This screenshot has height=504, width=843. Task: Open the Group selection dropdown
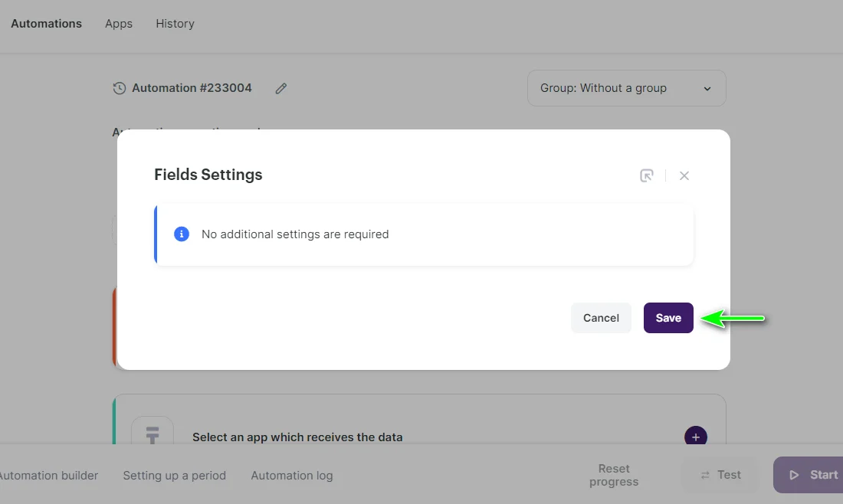626,88
